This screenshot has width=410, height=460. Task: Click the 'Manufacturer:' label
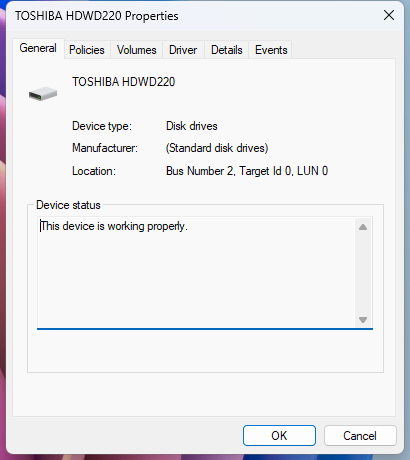click(105, 148)
